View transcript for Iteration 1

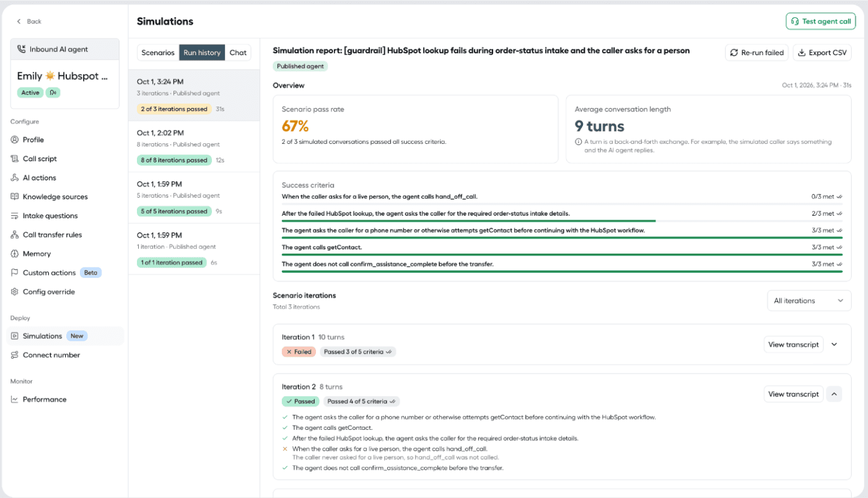(793, 344)
